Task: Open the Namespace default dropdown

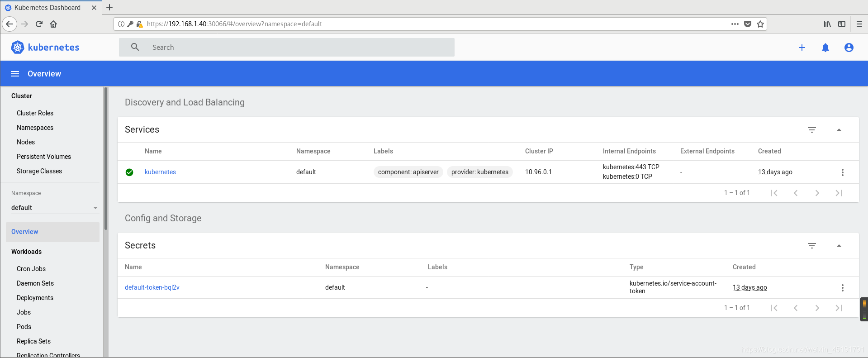Action: (x=54, y=208)
